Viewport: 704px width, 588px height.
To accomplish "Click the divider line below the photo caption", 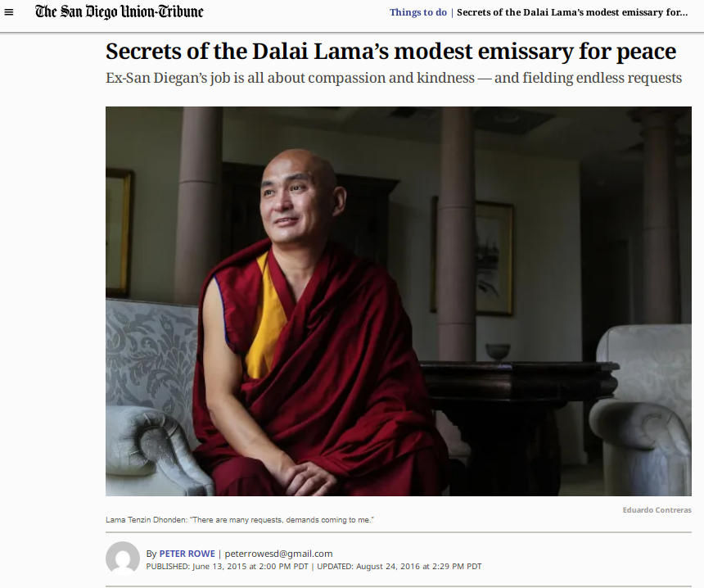I will coord(398,532).
